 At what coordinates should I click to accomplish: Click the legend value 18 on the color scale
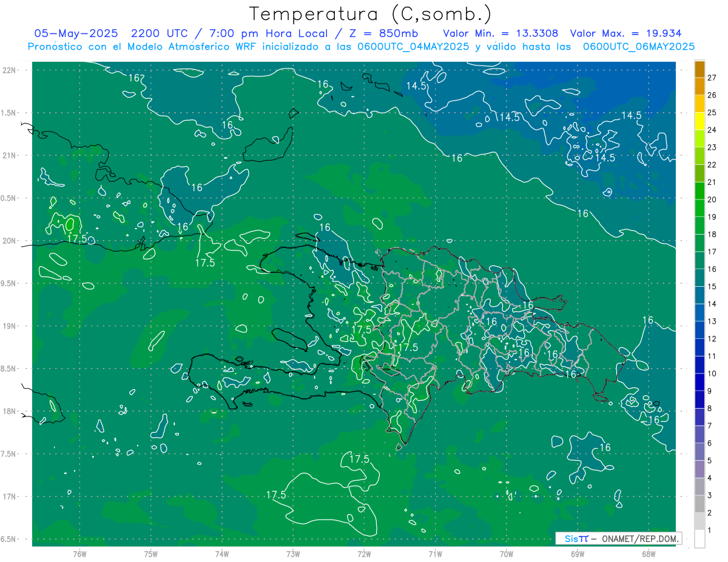(712, 234)
